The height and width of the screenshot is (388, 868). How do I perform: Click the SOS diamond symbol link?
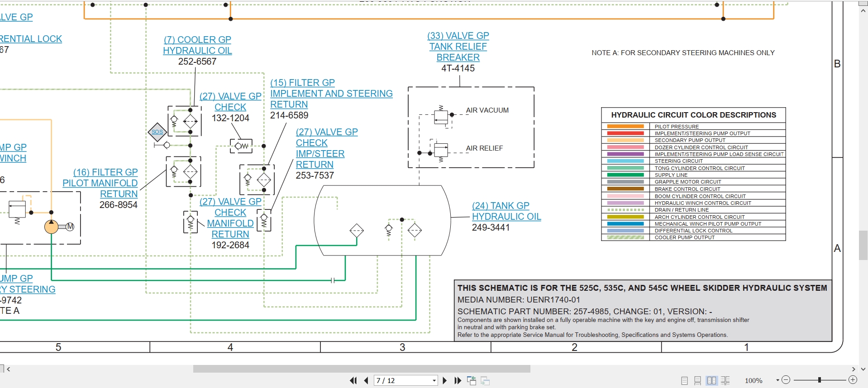(x=157, y=132)
